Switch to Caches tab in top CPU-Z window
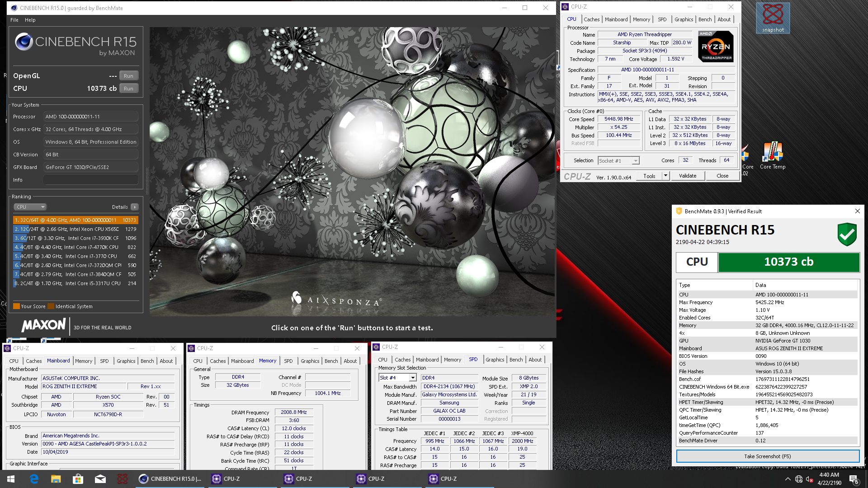Image resolution: width=868 pixels, height=488 pixels. (x=591, y=19)
